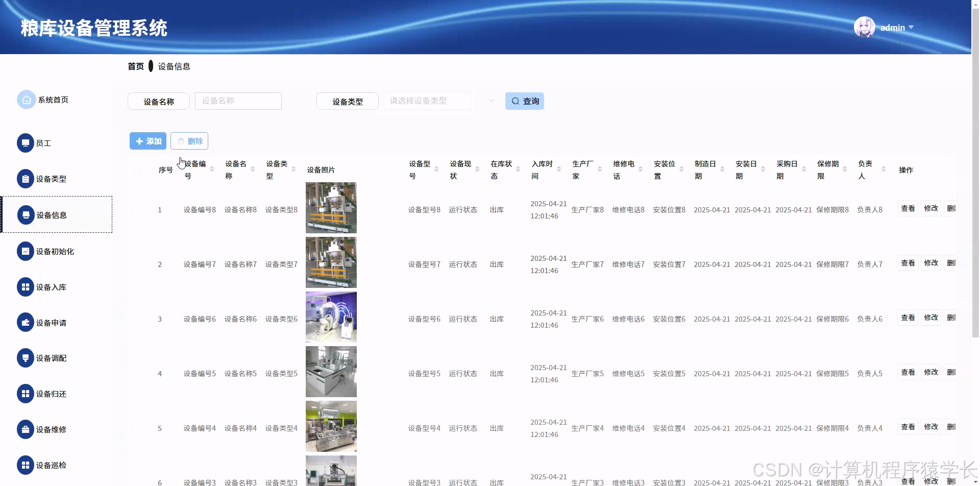Open 设备申请 menu item
The image size is (980, 486).
51,323
